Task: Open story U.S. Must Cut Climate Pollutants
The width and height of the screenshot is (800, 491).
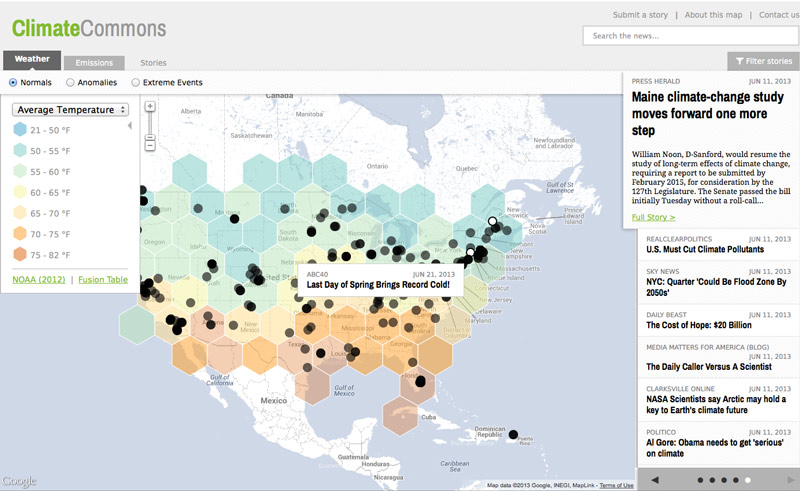Action: [705, 249]
